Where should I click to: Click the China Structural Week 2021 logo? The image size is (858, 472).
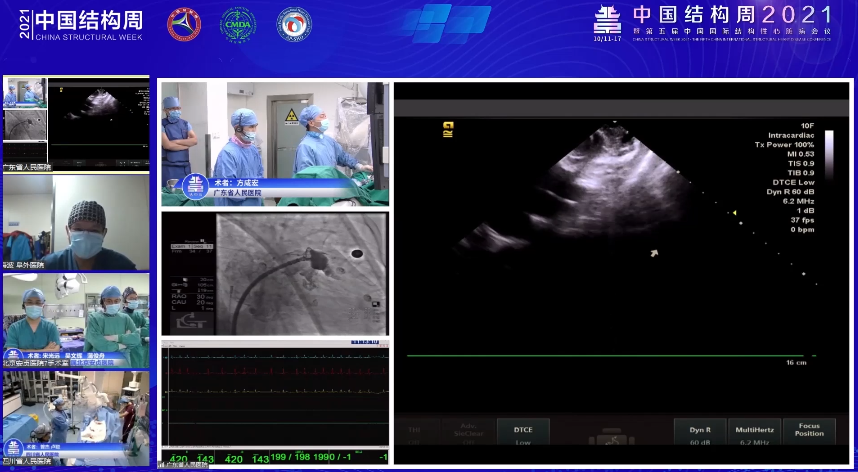[x=80, y=24]
